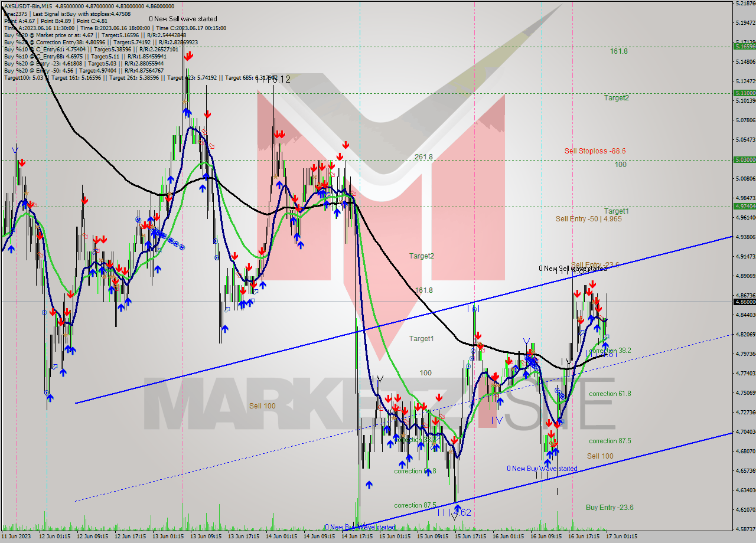Click the '14 Jun 17:15' time axis label
Screen dimensions: 756x543
356,537
